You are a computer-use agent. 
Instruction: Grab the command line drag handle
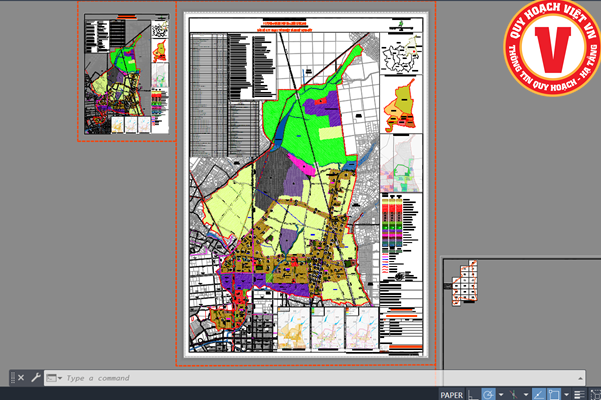click(x=12, y=378)
